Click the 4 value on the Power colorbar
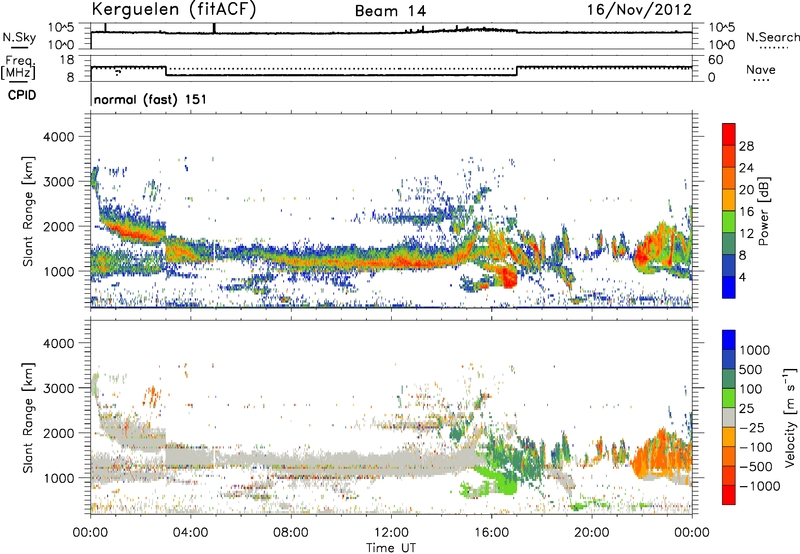Screen dimensions: 800x554 click(742, 277)
